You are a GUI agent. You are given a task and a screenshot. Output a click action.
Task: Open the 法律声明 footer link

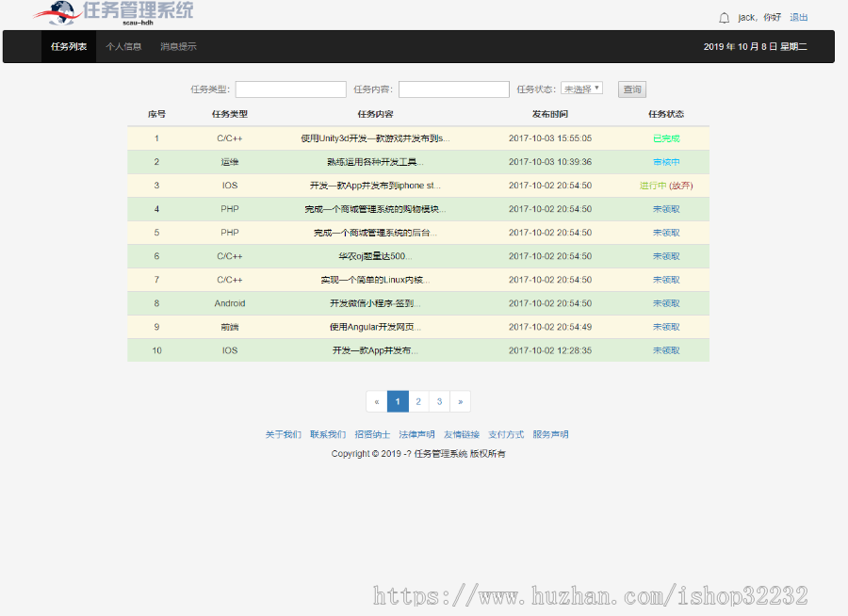pos(416,434)
